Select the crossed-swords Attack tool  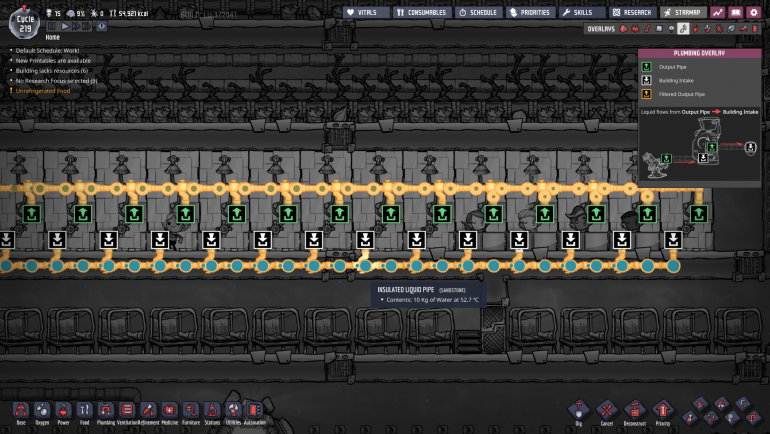pyautogui.click(x=711, y=418)
